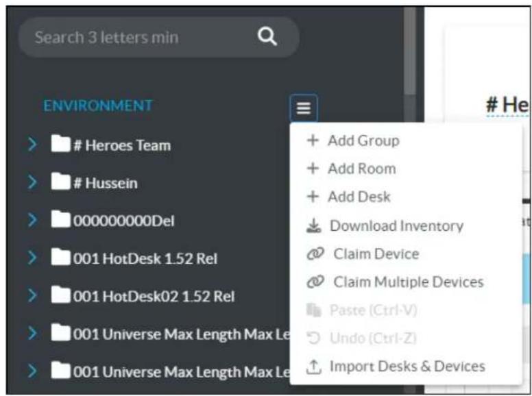Click the 000000000Del folder icon
This screenshot has width=532, height=396.
tap(60, 219)
